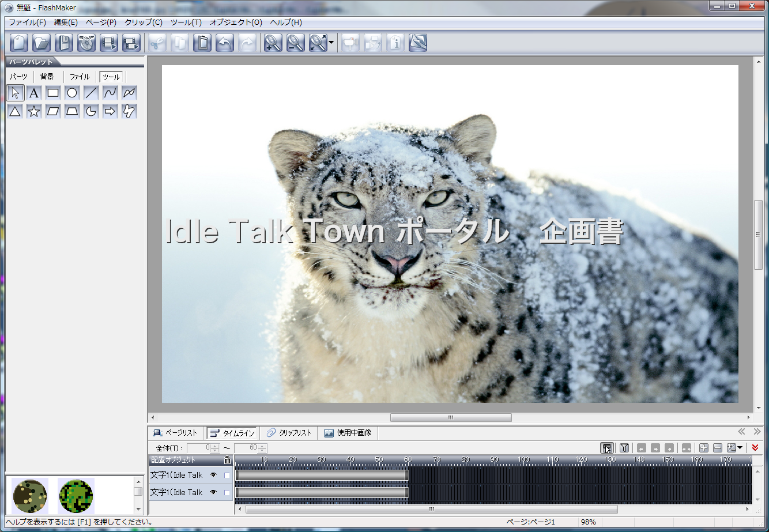This screenshot has height=532, width=769.
Task: Open the クリップ(C) menu
Action: 144,22
